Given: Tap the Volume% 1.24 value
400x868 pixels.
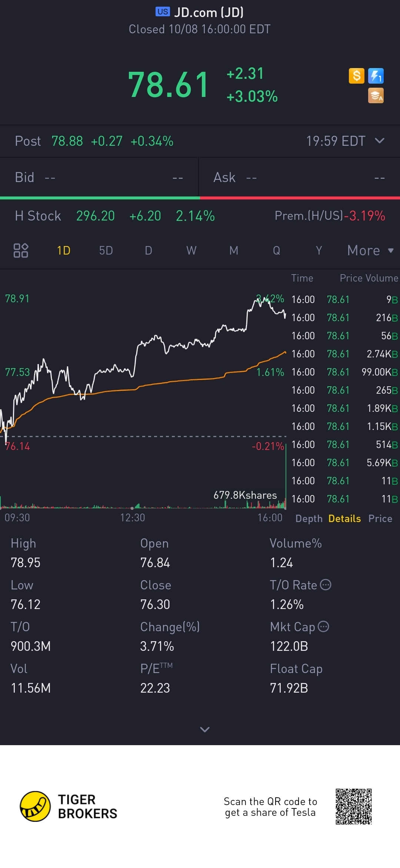Looking at the screenshot, I should tap(281, 563).
